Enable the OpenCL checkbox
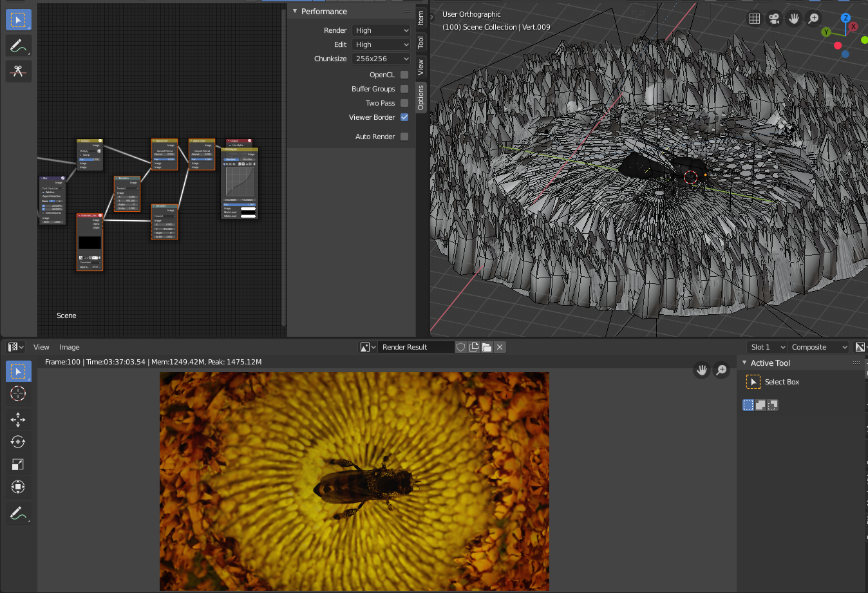This screenshot has width=868, height=593. [x=404, y=75]
